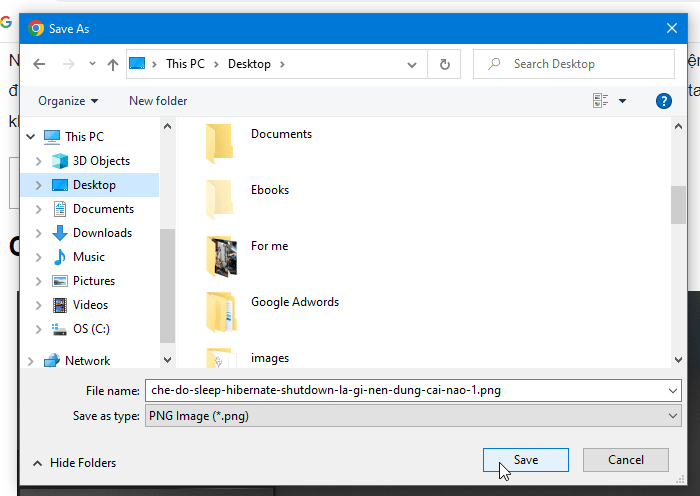Click Hide Folders toggle

coord(75,463)
